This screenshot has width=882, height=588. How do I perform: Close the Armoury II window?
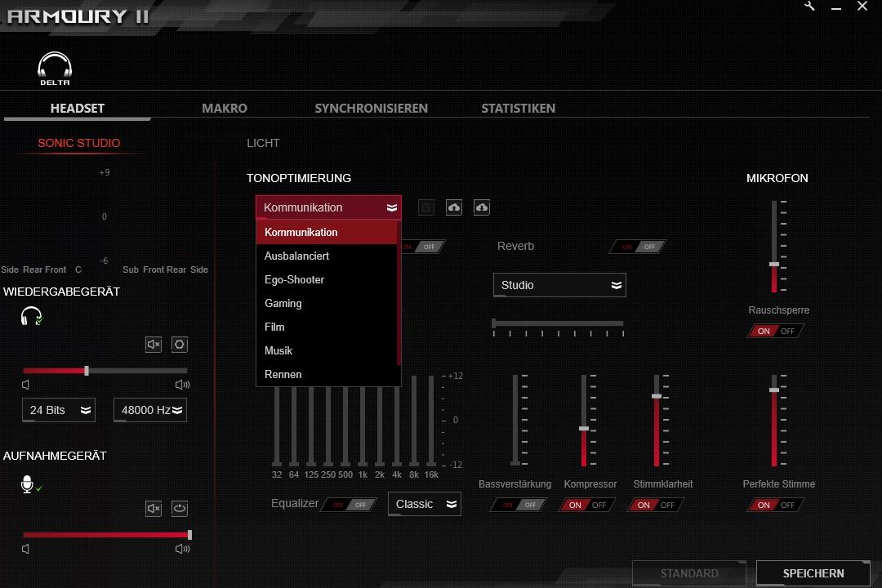tap(862, 7)
